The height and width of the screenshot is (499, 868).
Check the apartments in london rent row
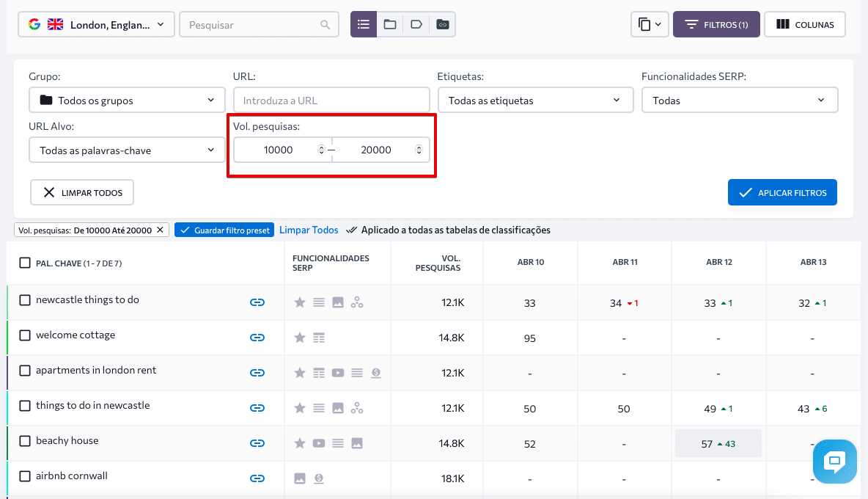(x=25, y=371)
